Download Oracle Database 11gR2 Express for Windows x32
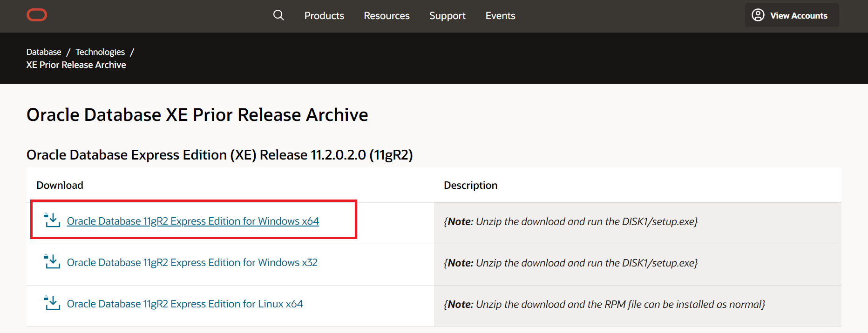The image size is (868, 333). pos(192,263)
